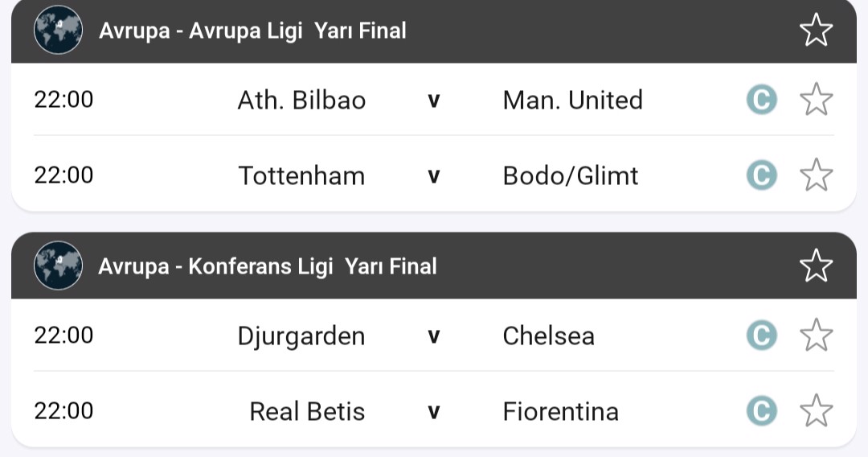Favorite the Avrupa Ligi league header star

(816, 31)
